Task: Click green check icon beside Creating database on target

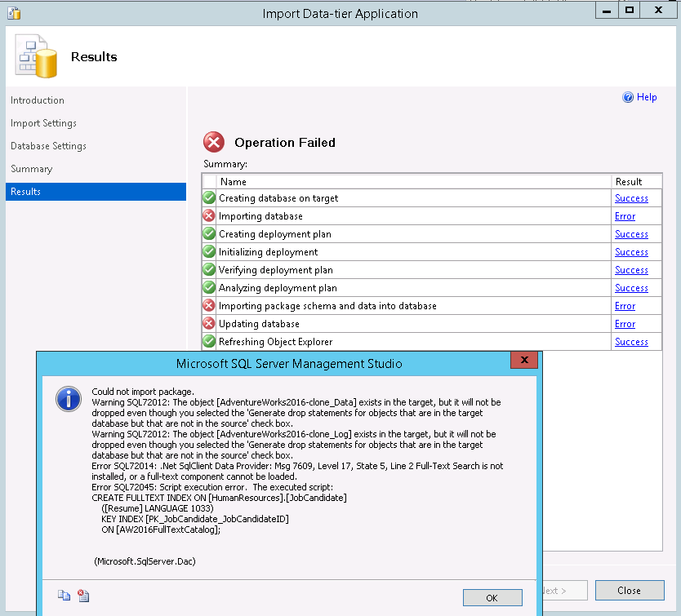Action: click(x=209, y=198)
